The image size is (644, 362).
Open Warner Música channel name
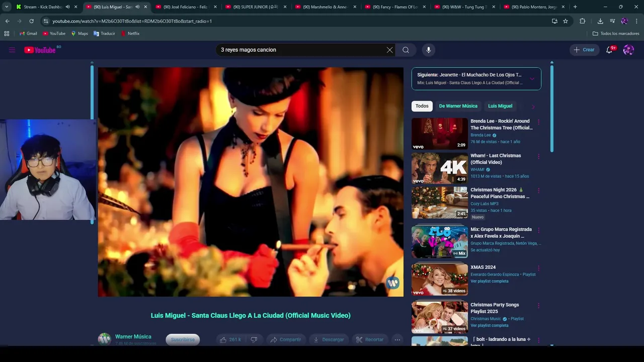133,337
